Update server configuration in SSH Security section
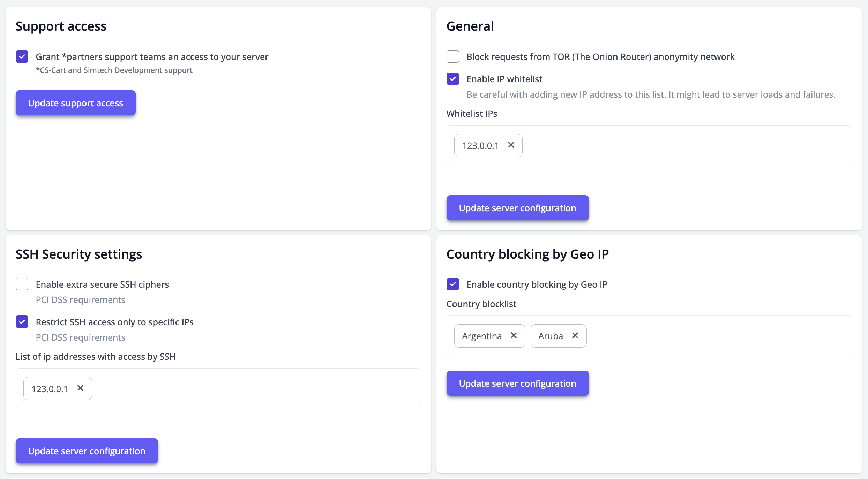Viewport: 868px width, 479px height. click(87, 451)
